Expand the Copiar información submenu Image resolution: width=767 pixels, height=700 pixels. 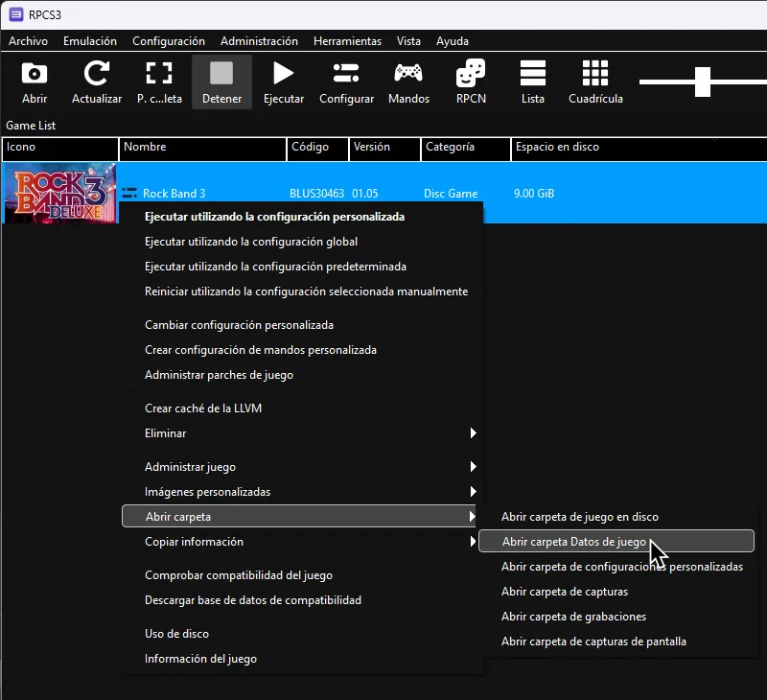pyautogui.click(x=299, y=542)
